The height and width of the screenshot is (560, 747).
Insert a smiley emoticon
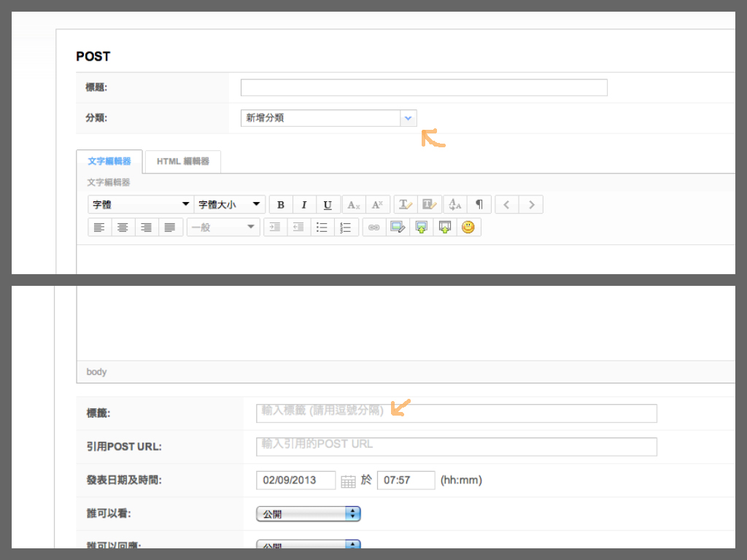[x=468, y=227]
